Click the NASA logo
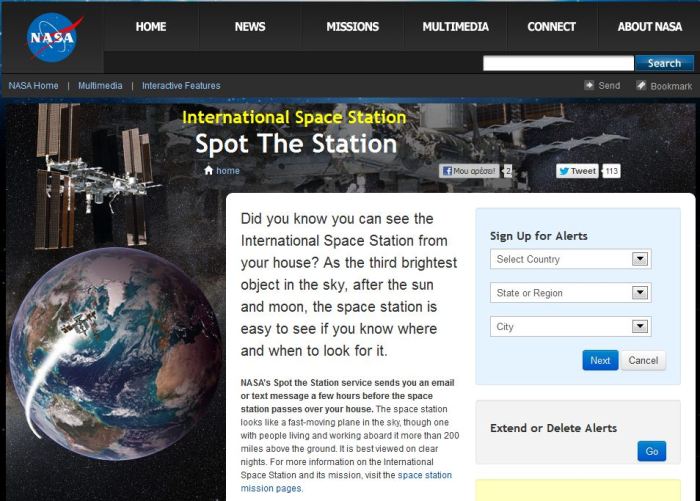This screenshot has height=501, width=700. tap(50, 37)
